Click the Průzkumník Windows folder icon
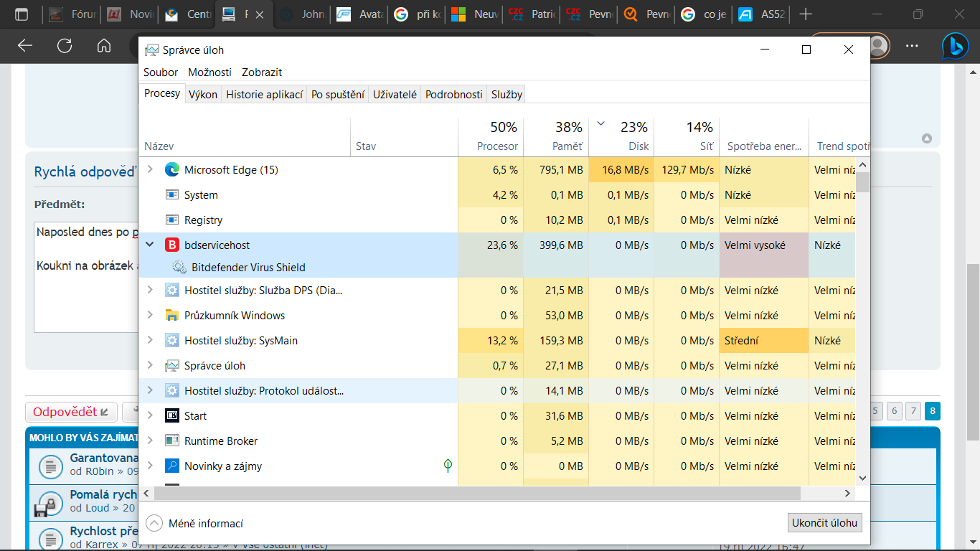Image resolution: width=980 pixels, height=551 pixels. click(x=172, y=316)
